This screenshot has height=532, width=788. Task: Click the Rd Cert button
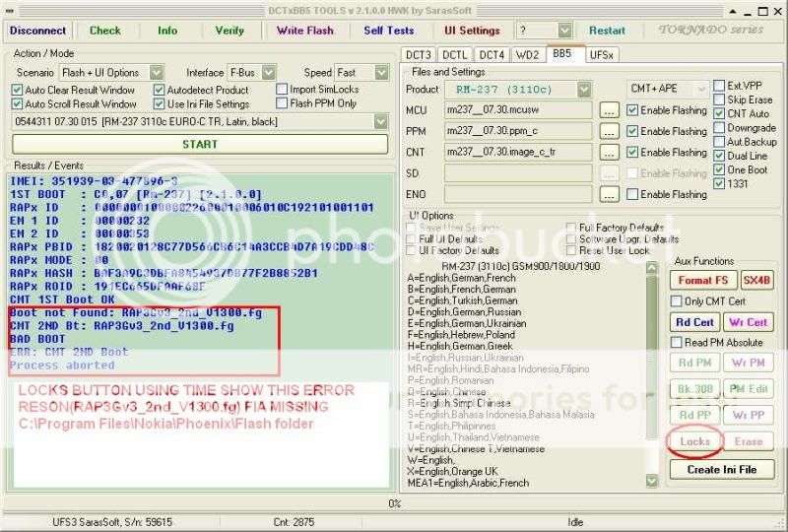694,322
